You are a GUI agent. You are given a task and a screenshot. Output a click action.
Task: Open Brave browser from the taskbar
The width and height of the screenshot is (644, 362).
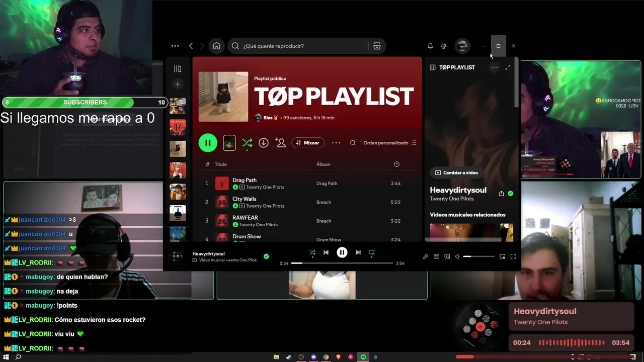tap(339, 357)
